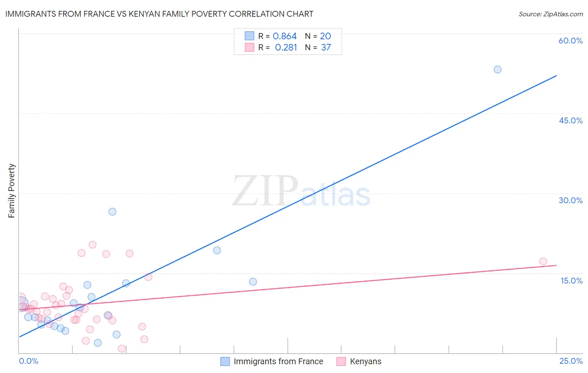Click the pink Kenyans legend swatch
The height and width of the screenshot is (373, 588).
coord(341,361)
